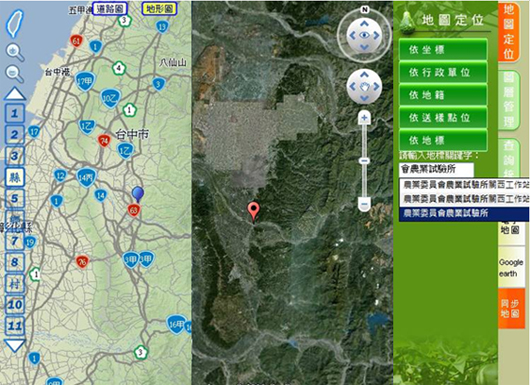Tilt view down with look joystick arrow
530x385 pixels.
(x=364, y=47)
